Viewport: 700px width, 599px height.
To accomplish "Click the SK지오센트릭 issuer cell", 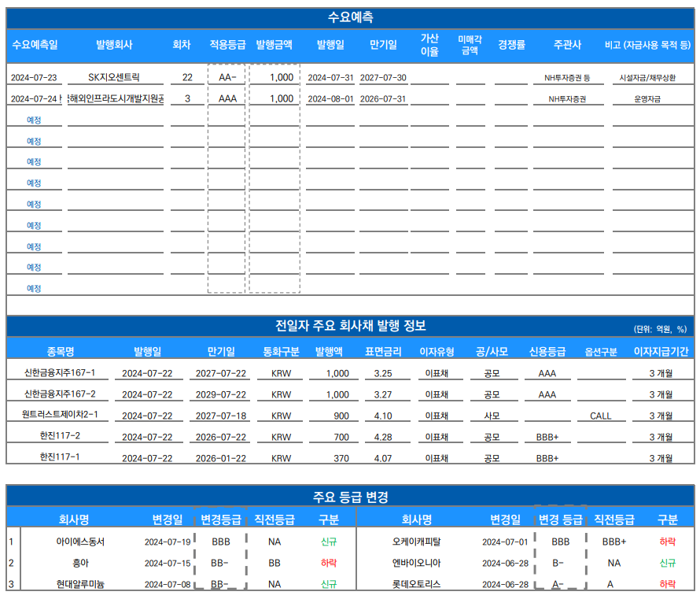I will pyautogui.click(x=114, y=77).
